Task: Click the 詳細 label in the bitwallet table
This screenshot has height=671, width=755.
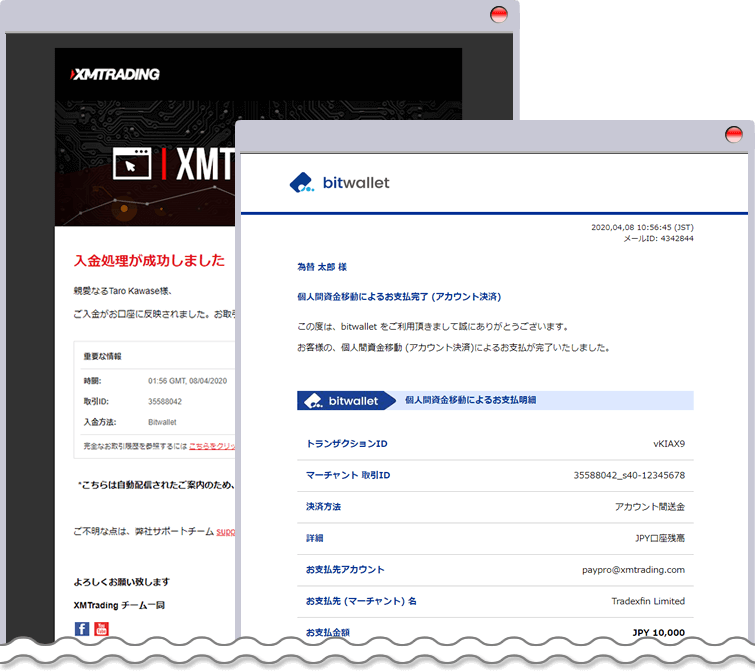Action: coord(314,538)
